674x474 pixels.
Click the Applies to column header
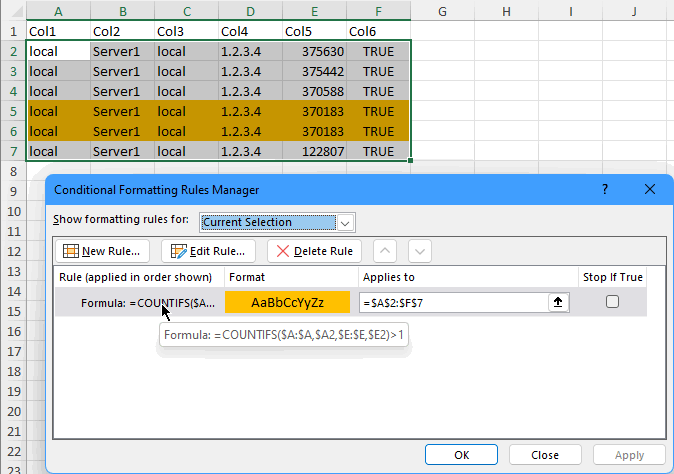tap(469, 277)
